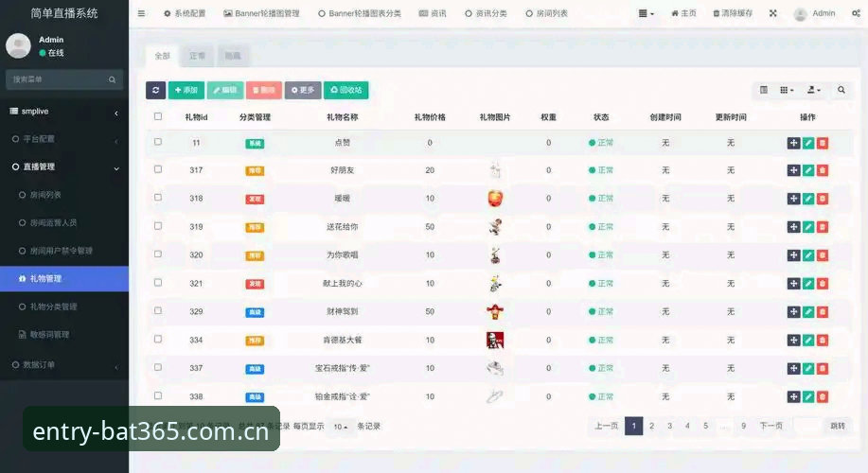Check the row 329 checkbox
Screen dimensions: 868x473
(x=158, y=310)
